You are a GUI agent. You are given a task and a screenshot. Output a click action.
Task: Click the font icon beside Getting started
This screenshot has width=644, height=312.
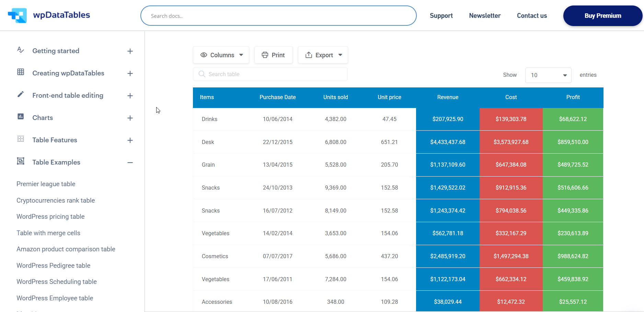pos(21,50)
